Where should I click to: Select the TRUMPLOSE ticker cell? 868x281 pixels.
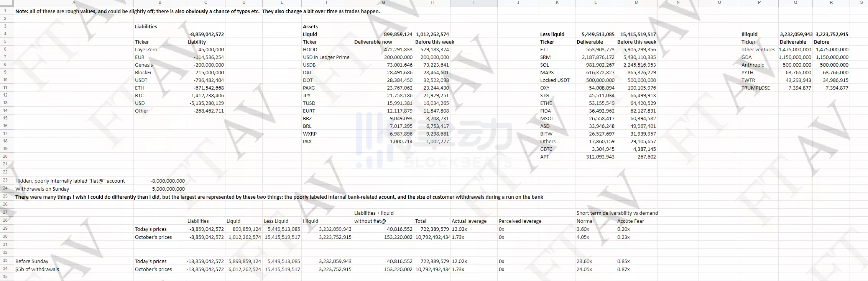pyautogui.click(x=755, y=88)
